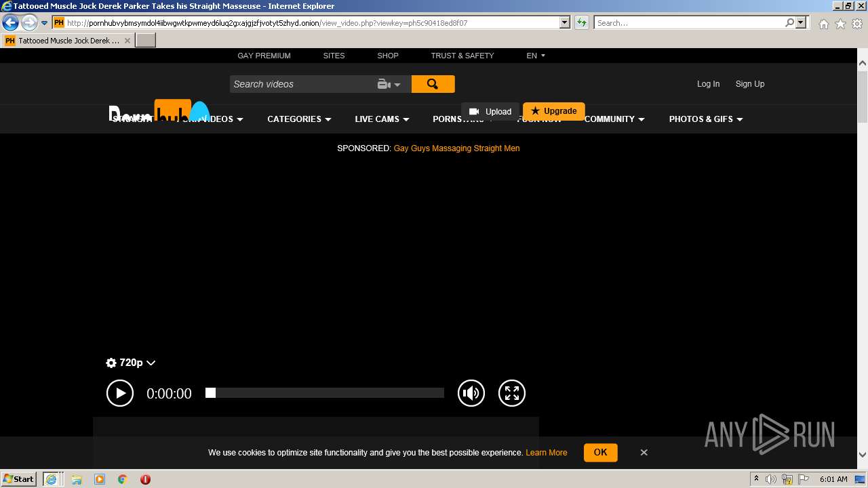Click the orange search magnifier button
Viewport: 868px width, 488px height.
(x=433, y=84)
